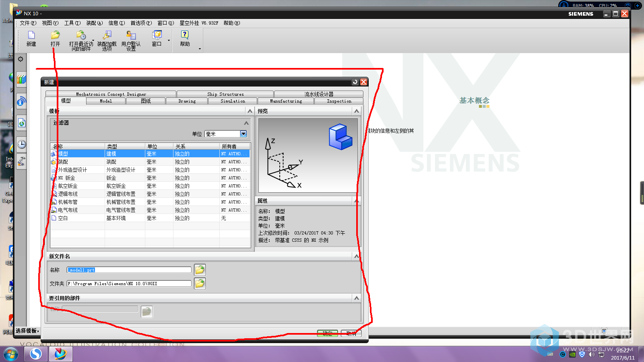
Task: Click the 确定 OK button
Action: (327, 333)
